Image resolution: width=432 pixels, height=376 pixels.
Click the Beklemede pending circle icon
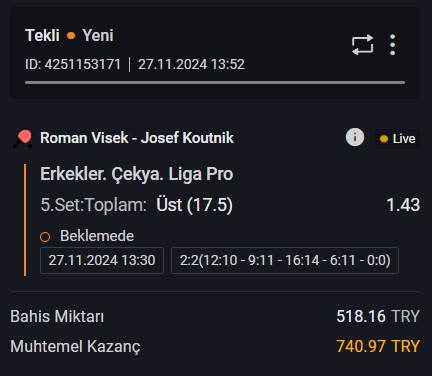point(45,237)
